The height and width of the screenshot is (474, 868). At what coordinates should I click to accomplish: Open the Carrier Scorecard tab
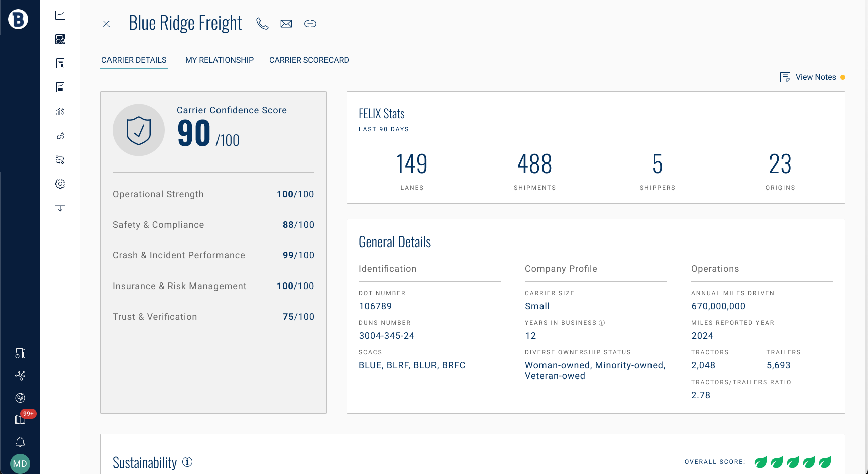point(309,60)
